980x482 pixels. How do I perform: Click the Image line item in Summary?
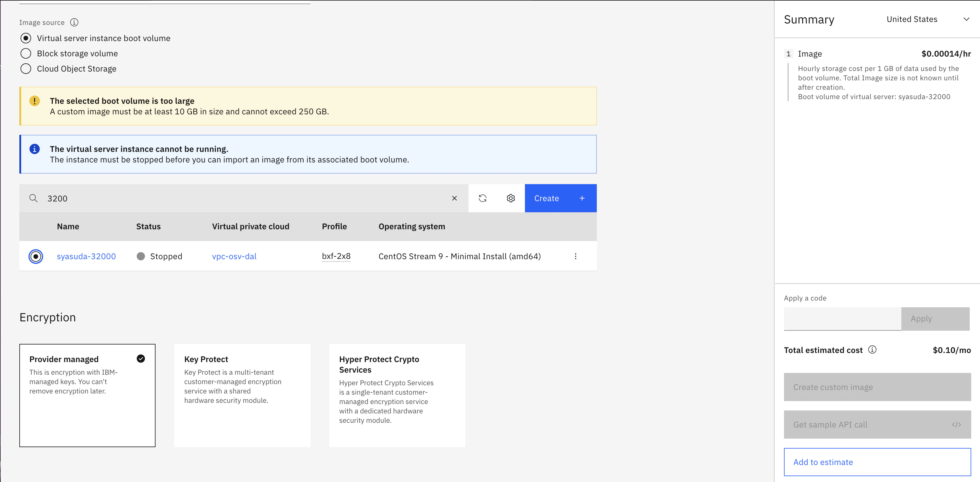click(810, 54)
